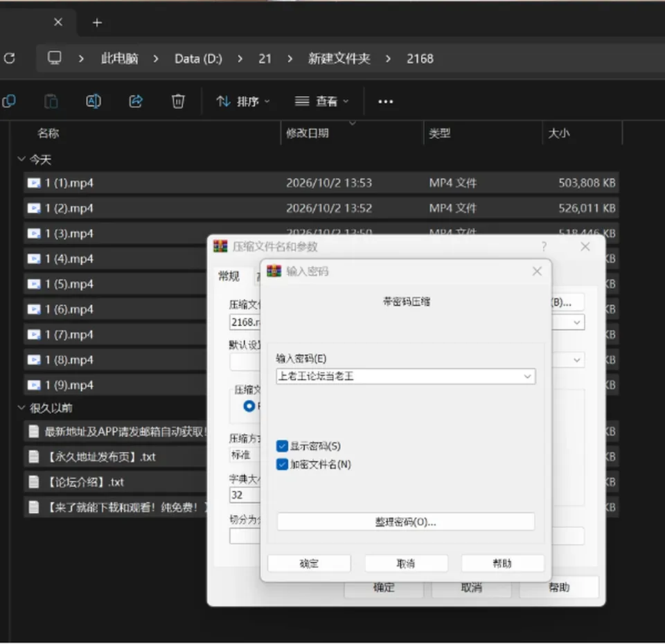The width and height of the screenshot is (665, 644).
Task: Click the share icon in Explorer toolbar
Action: coord(136,101)
